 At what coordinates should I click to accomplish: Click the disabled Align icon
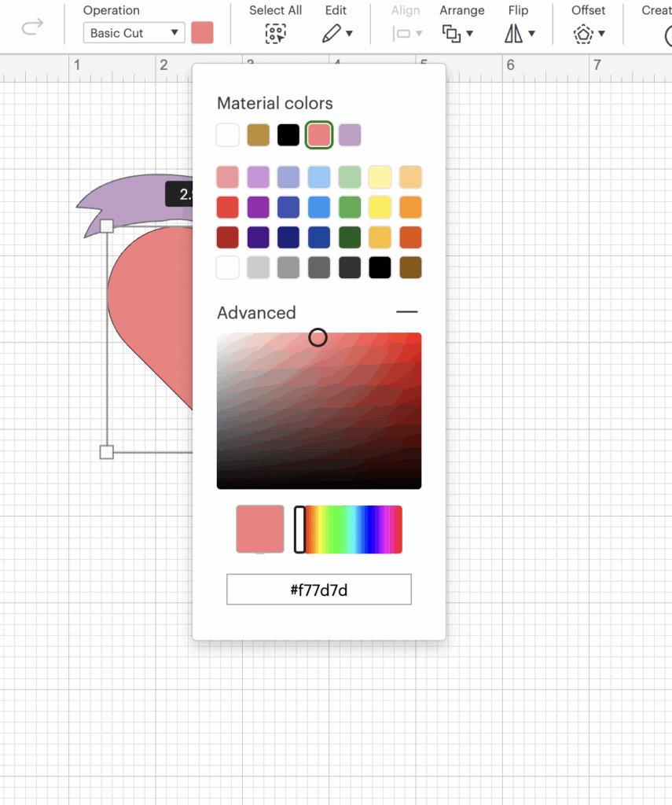[x=402, y=34]
